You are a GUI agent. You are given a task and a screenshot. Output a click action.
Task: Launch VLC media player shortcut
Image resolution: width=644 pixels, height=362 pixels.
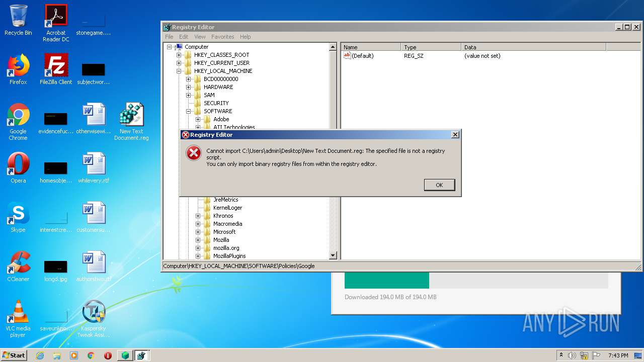[18, 319]
